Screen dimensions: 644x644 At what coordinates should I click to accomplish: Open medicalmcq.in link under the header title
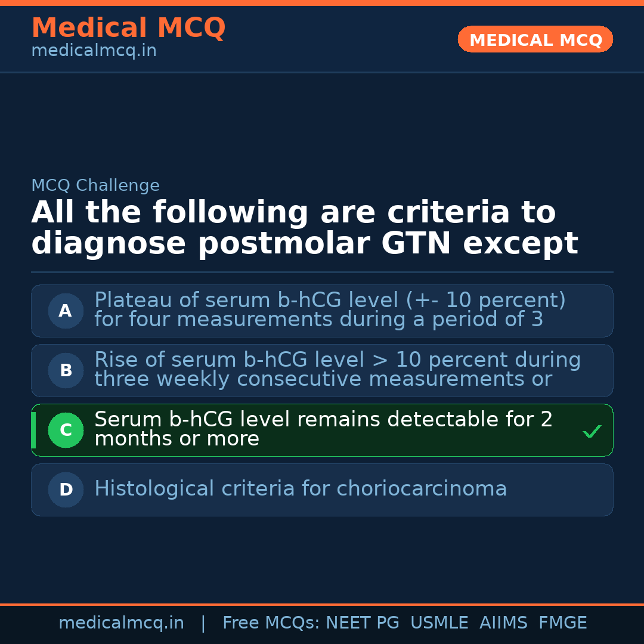[94, 51]
